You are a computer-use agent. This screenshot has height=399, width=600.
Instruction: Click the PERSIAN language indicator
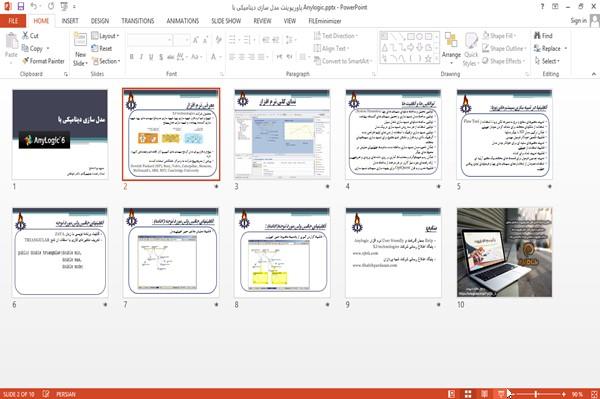pyautogui.click(x=65, y=394)
